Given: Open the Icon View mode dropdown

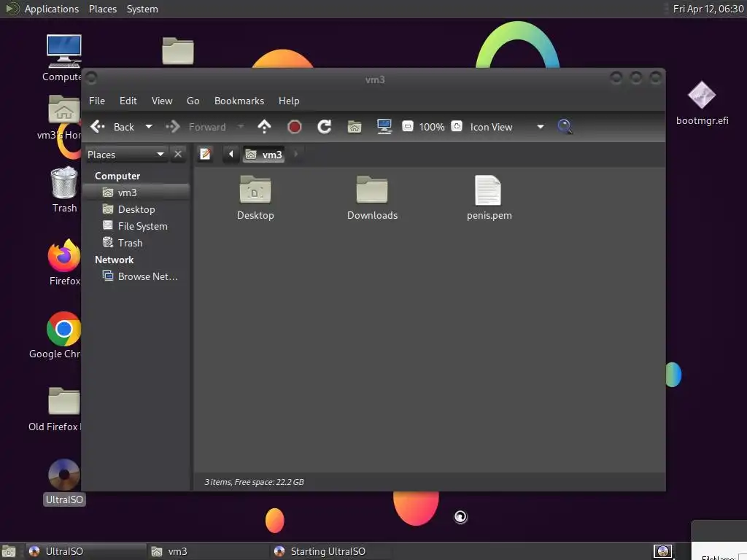Looking at the screenshot, I should coord(506,127).
